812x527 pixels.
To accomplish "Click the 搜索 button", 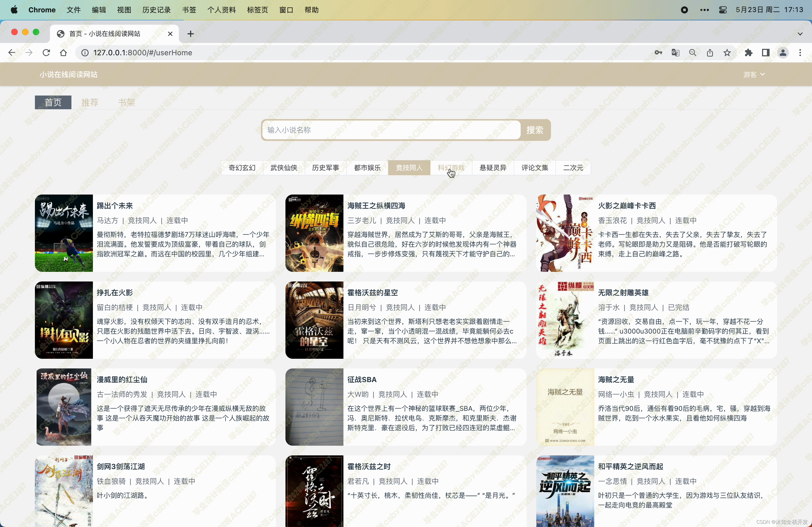I will [535, 130].
